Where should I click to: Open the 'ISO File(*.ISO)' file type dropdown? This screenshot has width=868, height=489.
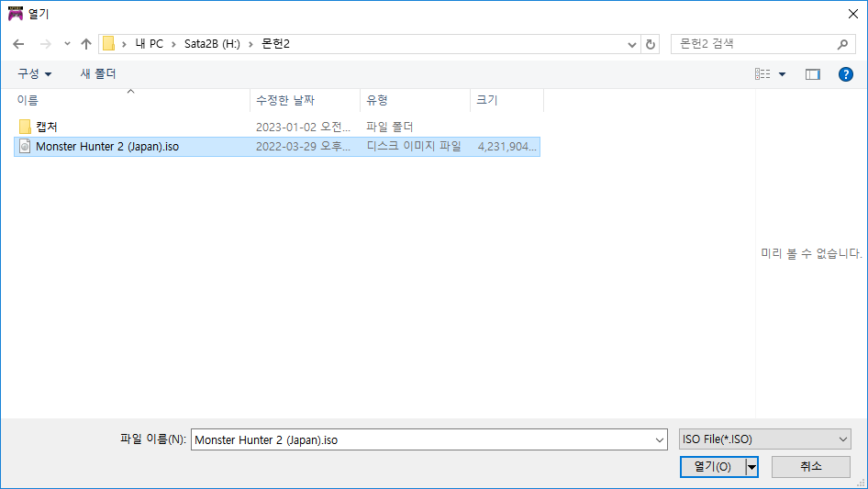coord(765,439)
